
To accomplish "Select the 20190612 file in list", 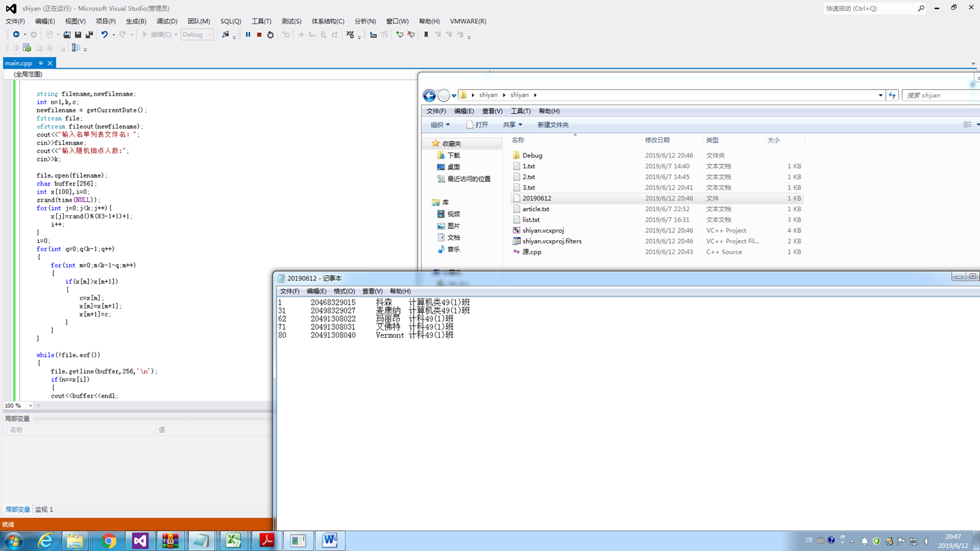I will [x=537, y=198].
